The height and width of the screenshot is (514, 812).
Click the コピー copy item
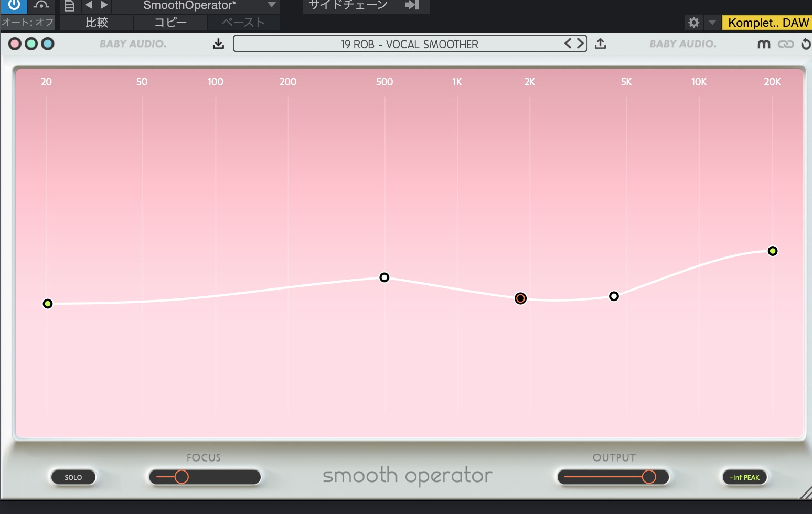point(170,23)
